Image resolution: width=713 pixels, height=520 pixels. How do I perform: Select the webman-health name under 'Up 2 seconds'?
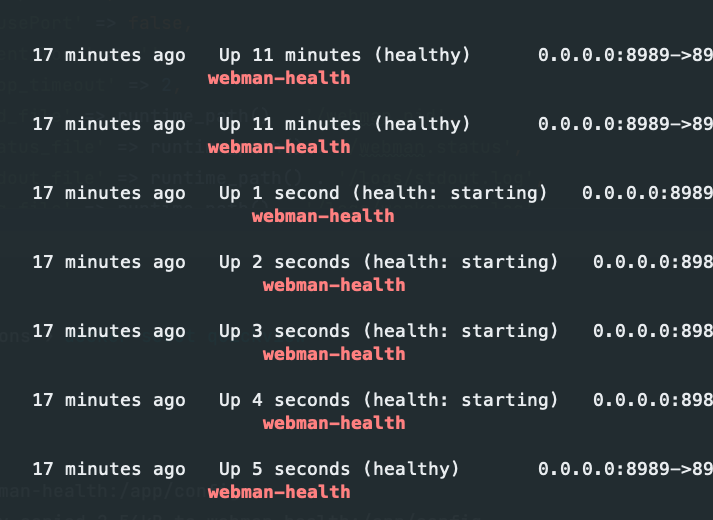click(334, 285)
